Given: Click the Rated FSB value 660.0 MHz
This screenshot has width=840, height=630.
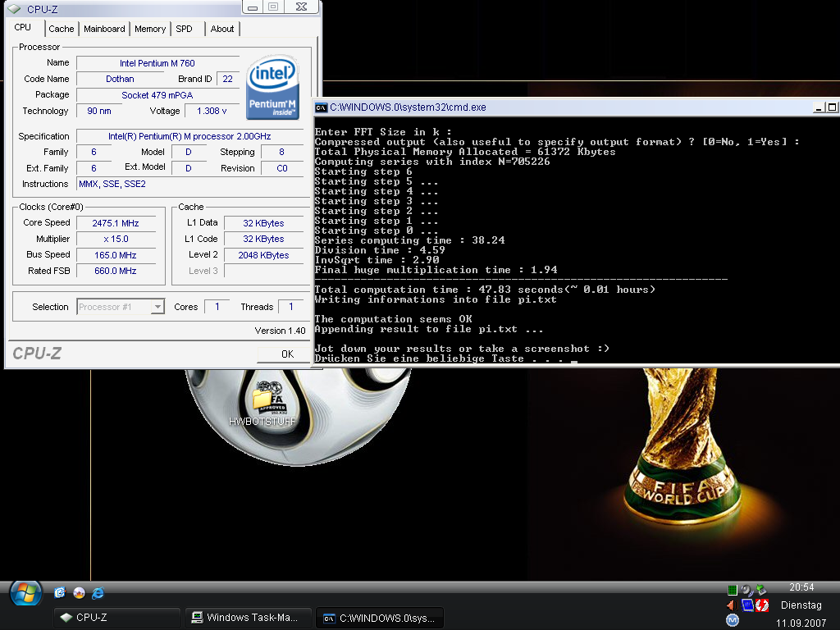Looking at the screenshot, I should (116, 271).
